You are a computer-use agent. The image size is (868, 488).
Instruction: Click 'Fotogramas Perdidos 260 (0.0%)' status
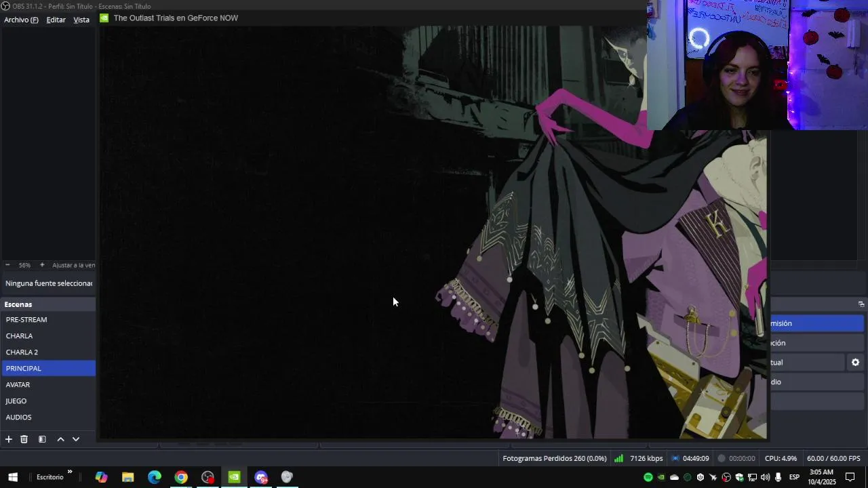[x=555, y=459]
